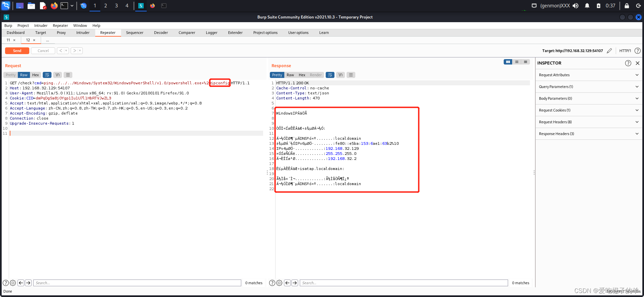Viewport: 644px width, 297px height.
Task: Open the file manager from the panel
Action: (x=31, y=6)
